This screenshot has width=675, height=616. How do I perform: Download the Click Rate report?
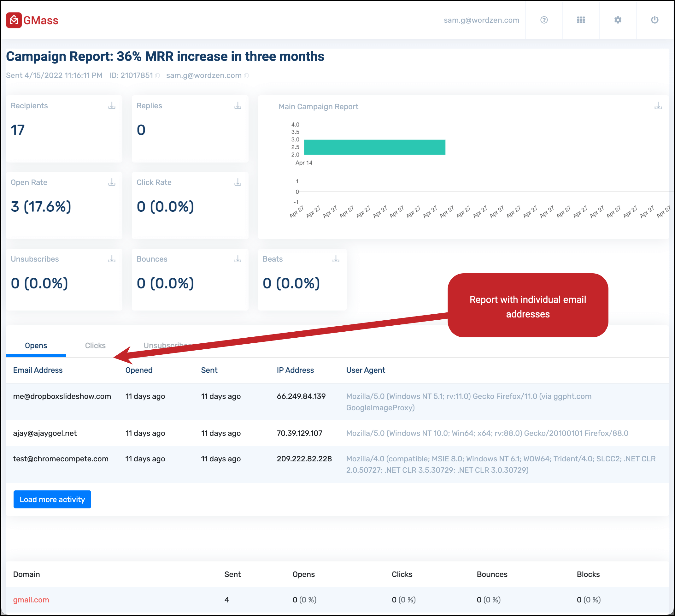[x=238, y=182]
